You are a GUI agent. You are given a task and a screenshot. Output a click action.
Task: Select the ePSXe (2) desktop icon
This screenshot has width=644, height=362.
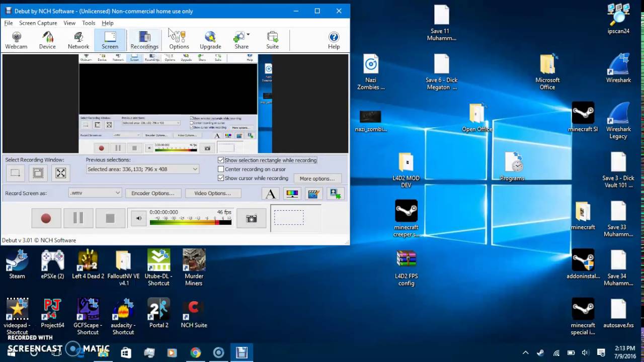52,264
